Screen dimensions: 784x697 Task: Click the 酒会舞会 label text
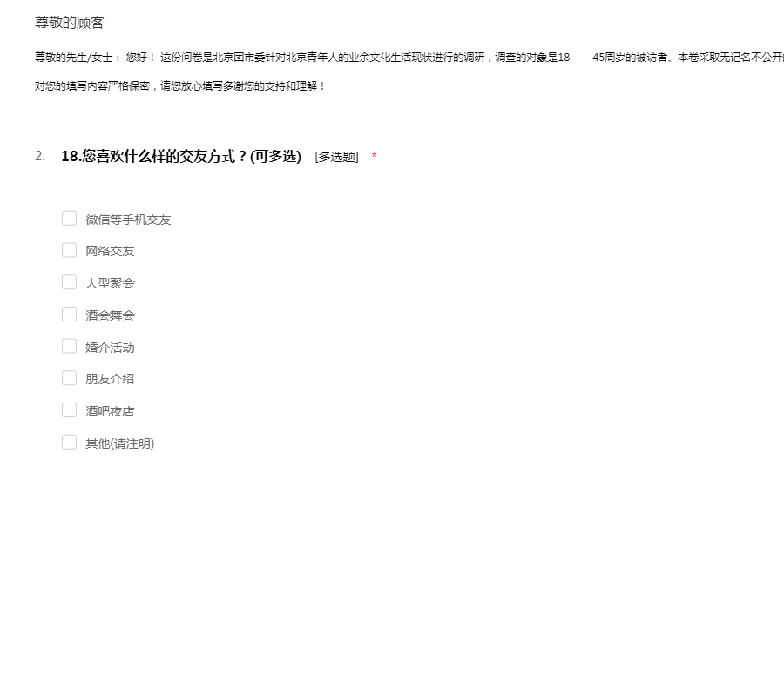[110, 315]
